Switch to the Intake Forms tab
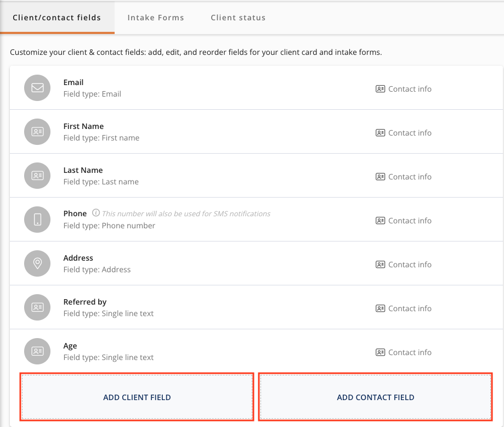This screenshot has height=427, width=504. point(156,18)
